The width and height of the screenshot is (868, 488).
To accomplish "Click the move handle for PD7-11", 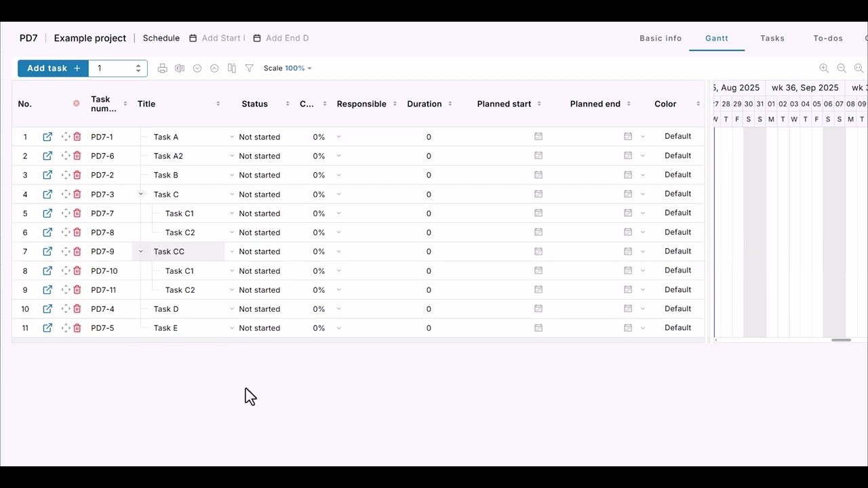I will tap(66, 290).
